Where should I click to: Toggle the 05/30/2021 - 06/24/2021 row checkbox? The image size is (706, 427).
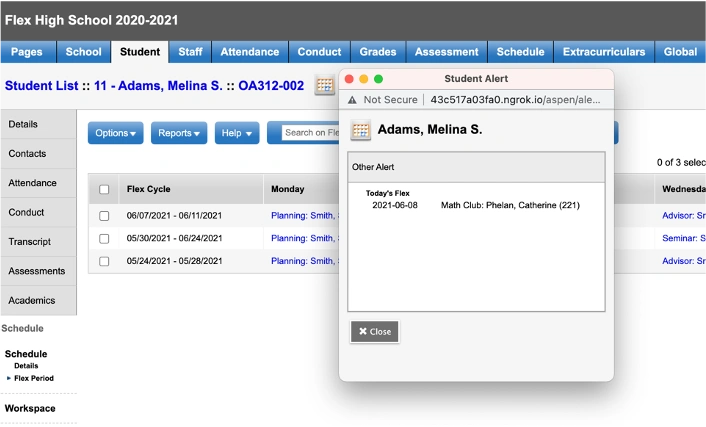pos(104,238)
